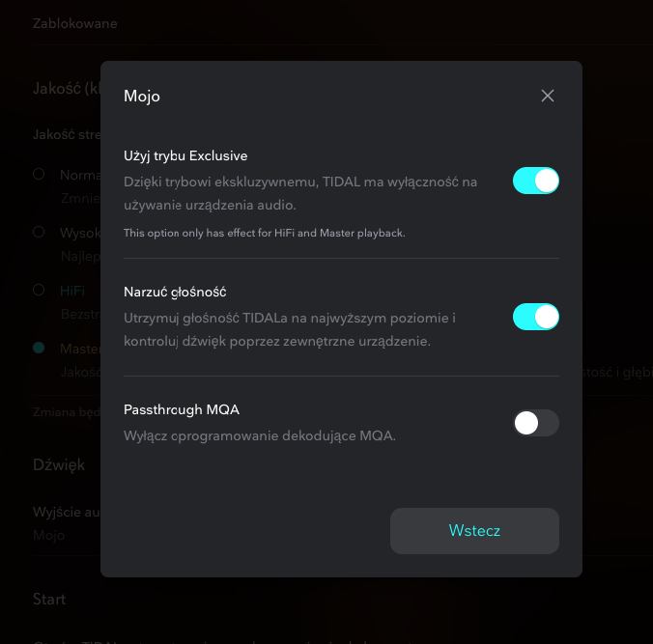The image size is (653, 644).
Task: Close the Mojo dialog with the X icon
Action: pos(548,96)
